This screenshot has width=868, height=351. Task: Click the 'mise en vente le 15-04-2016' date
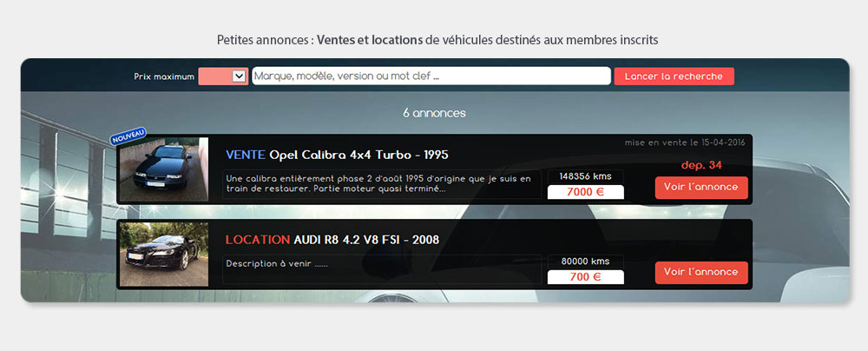tap(685, 142)
